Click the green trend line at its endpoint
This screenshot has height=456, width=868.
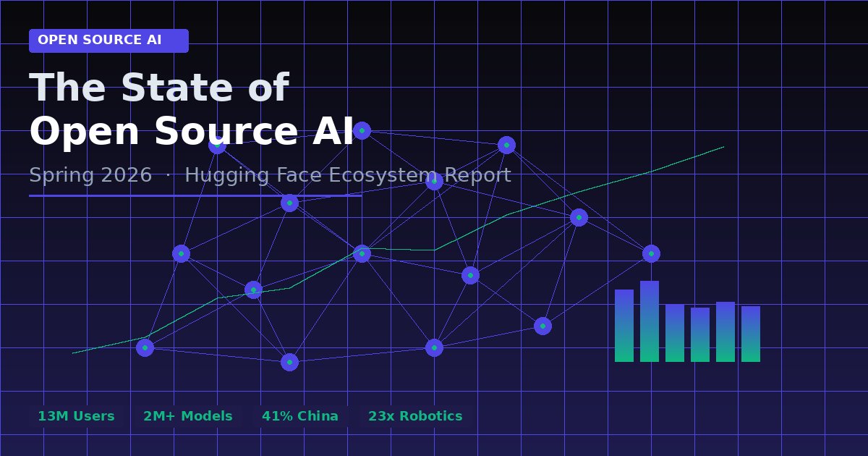point(723,147)
